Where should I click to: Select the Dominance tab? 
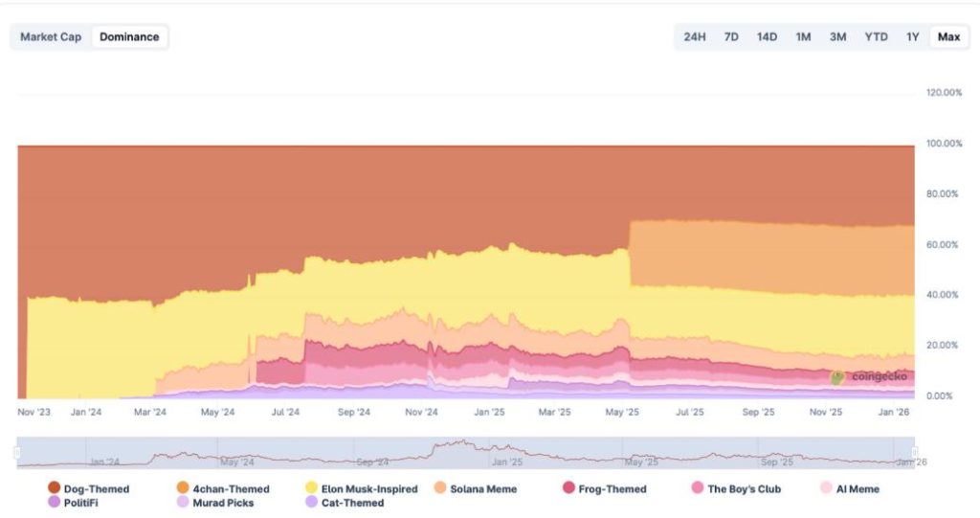tap(129, 37)
